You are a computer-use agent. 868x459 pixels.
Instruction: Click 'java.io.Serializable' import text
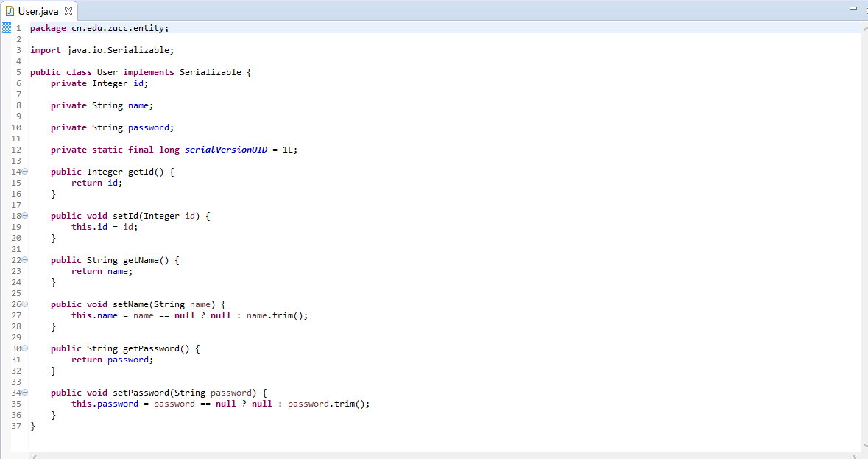click(117, 50)
